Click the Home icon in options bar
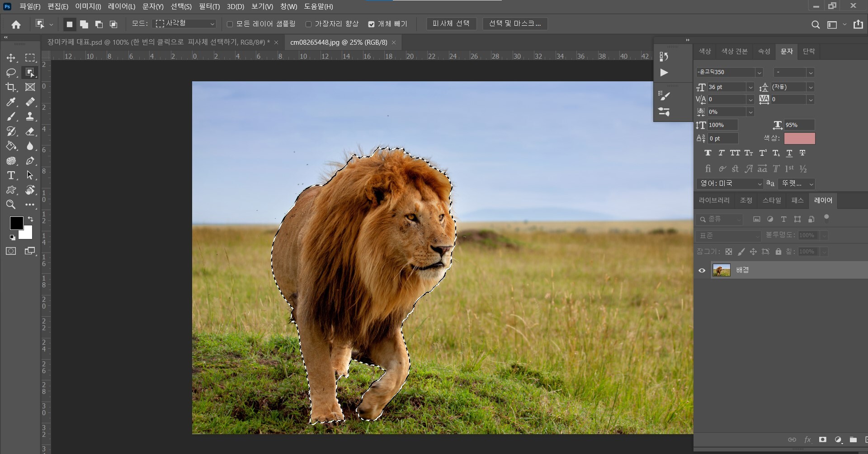The image size is (868, 454). pyautogui.click(x=16, y=24)
